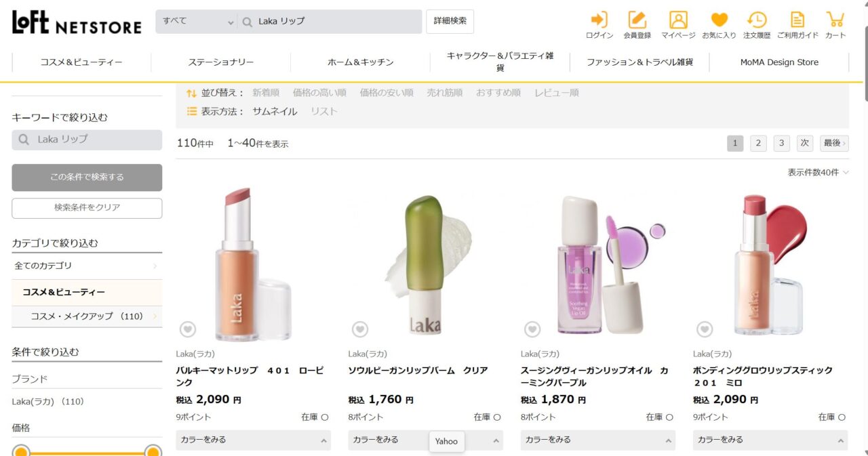Switch display to リスト view

tap(324, 112)
